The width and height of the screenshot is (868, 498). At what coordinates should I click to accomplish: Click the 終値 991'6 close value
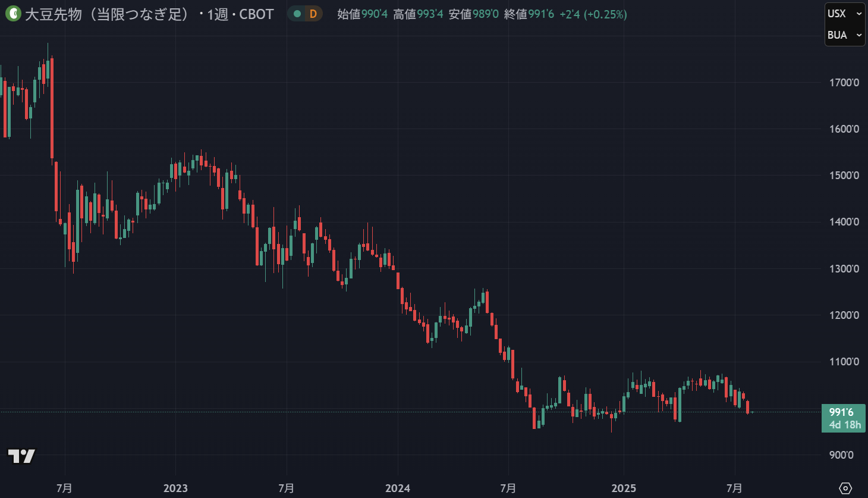(x=529, y=14)
